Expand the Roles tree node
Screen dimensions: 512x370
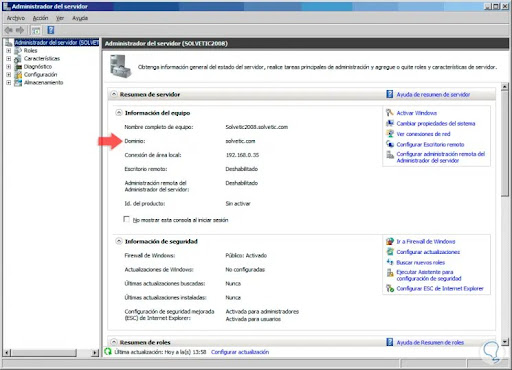pyautogui.click(x=9, y=51)
